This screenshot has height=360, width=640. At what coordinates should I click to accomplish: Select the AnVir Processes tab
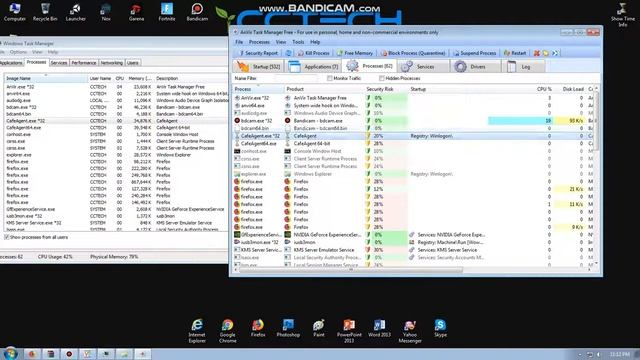point(369,66)
